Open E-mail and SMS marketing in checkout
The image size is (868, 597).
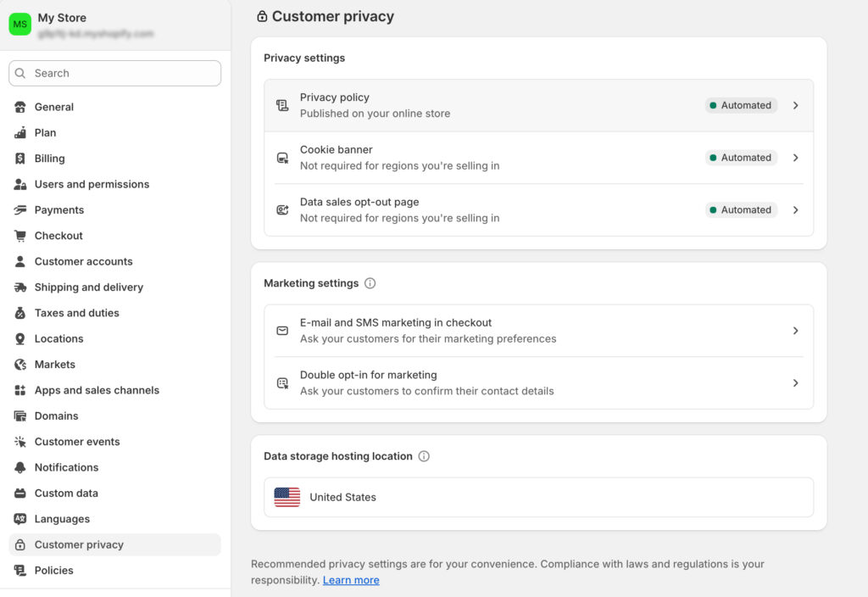[396, 323]
